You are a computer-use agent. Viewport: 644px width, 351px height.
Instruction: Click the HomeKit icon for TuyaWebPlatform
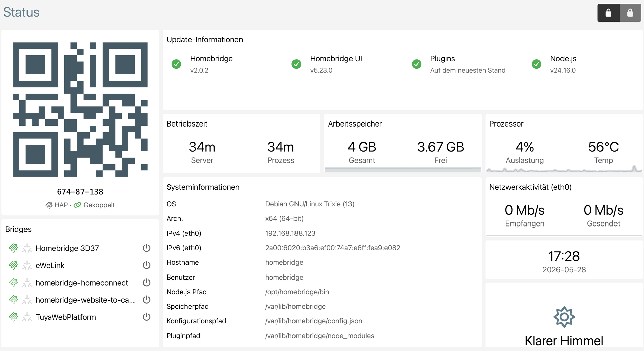(13, 317)
